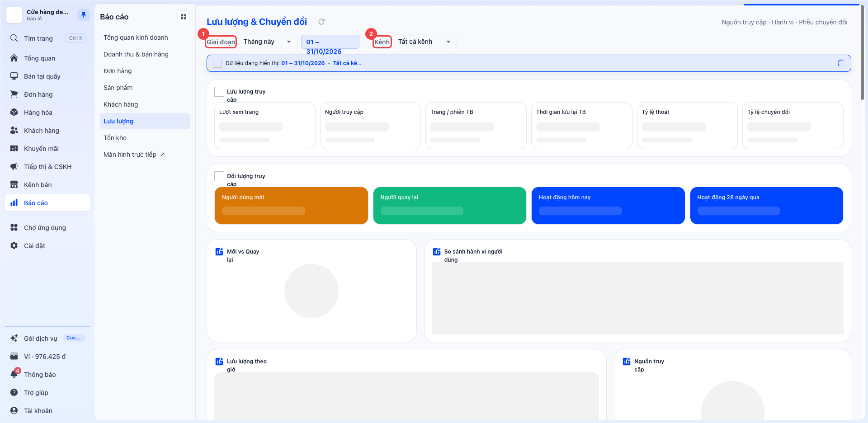This screenshot has height=423, width=868.
Task: Select Doanh thu & bán hàng report
Action: click(145, 54)
